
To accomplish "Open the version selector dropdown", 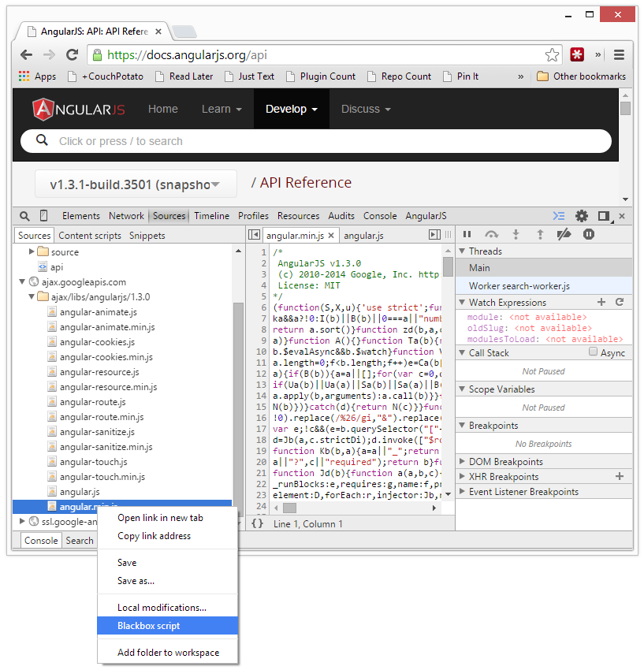I will pos(136,184).
